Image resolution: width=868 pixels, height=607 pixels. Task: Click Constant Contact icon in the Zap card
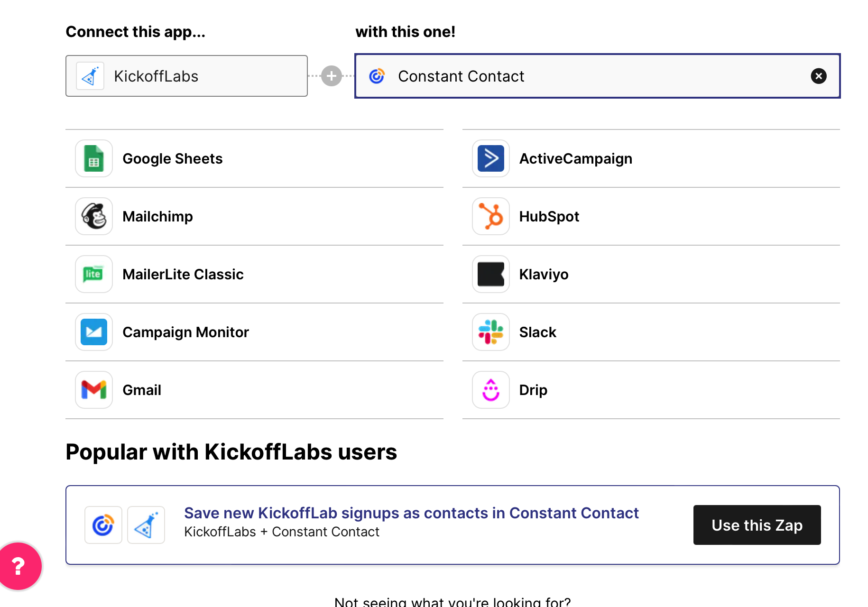[103, 525]
